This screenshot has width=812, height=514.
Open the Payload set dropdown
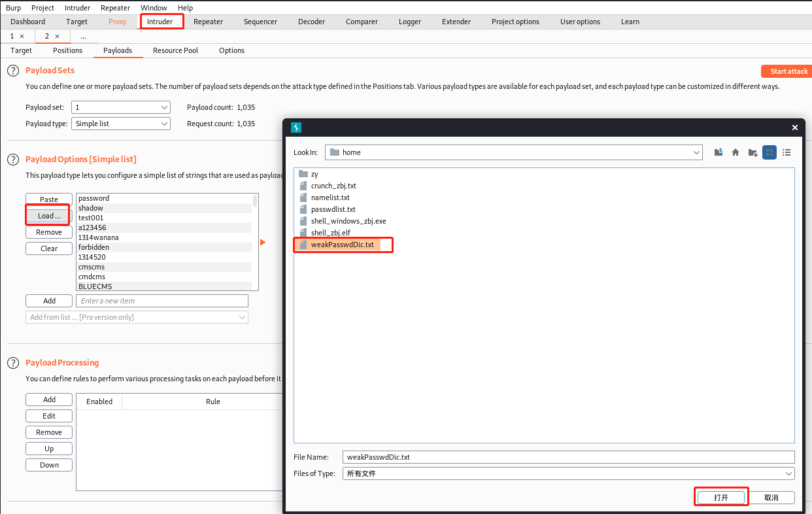(121, 107)
